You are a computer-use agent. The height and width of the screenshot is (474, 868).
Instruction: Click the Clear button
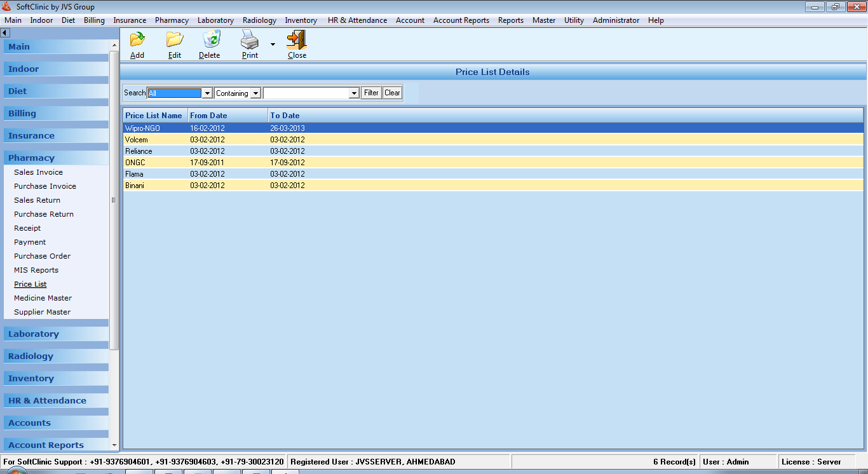[392, 93]
